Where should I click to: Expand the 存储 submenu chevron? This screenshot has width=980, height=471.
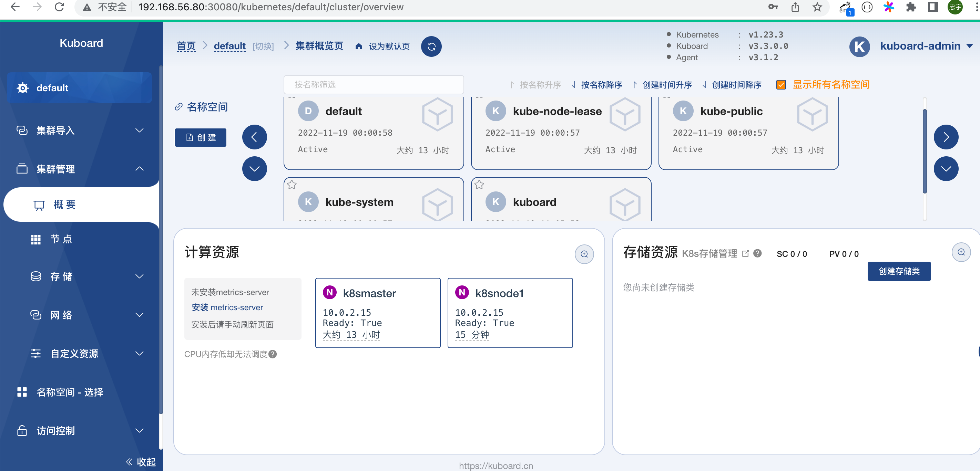pos(140,276)
